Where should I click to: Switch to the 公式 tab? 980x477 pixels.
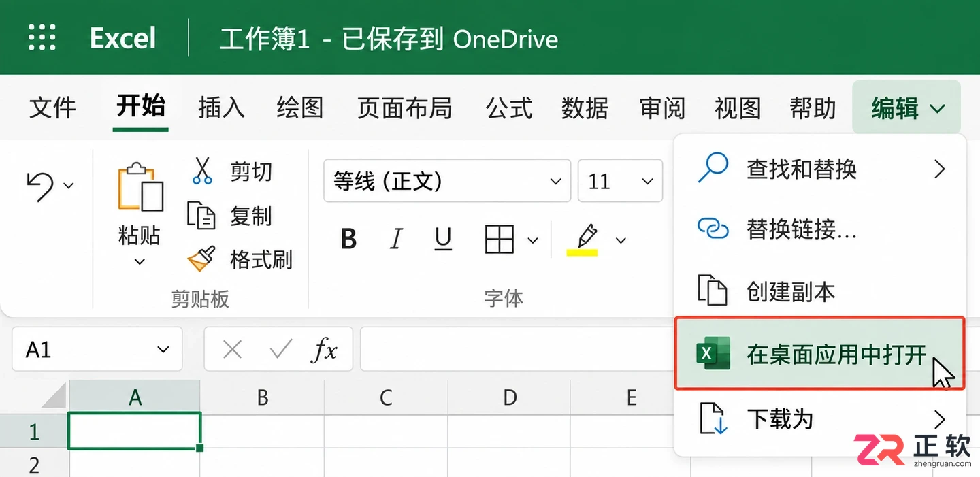pyautogui.click(x=508, y=108)
